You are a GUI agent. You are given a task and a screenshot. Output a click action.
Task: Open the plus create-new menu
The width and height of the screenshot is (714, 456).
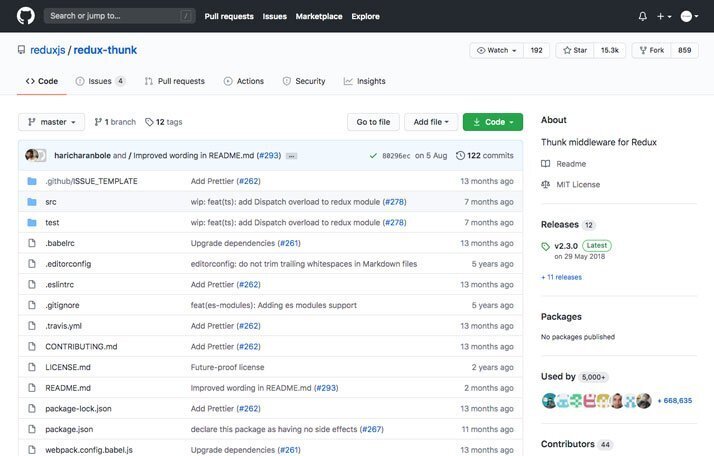pyautogui.click(x=664, y=16)
